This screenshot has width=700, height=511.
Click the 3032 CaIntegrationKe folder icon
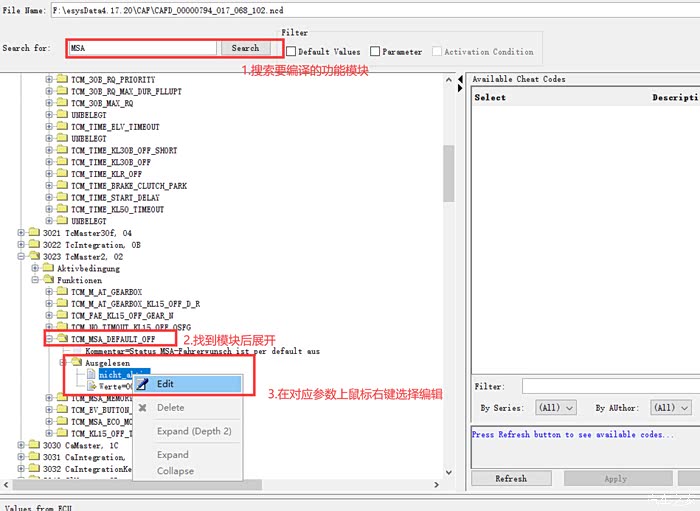click(x=34, y=469)
